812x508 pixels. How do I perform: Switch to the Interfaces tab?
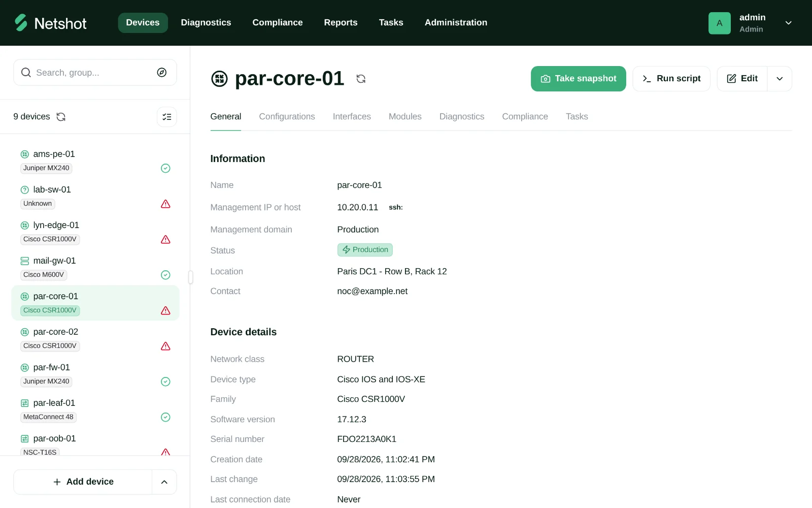pos(352,117)
